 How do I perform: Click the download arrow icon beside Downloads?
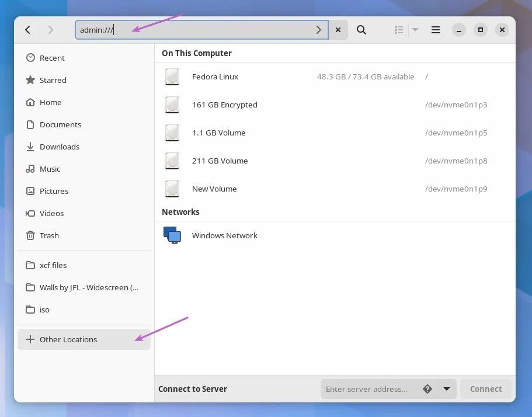tap(30, 147)
